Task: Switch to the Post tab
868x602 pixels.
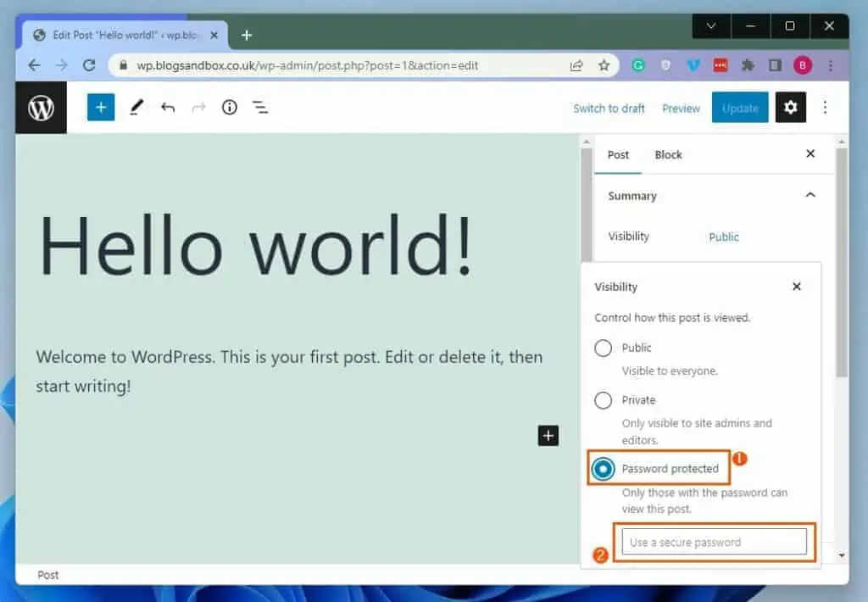Action: pyautogui.click(x=618, y=155)
